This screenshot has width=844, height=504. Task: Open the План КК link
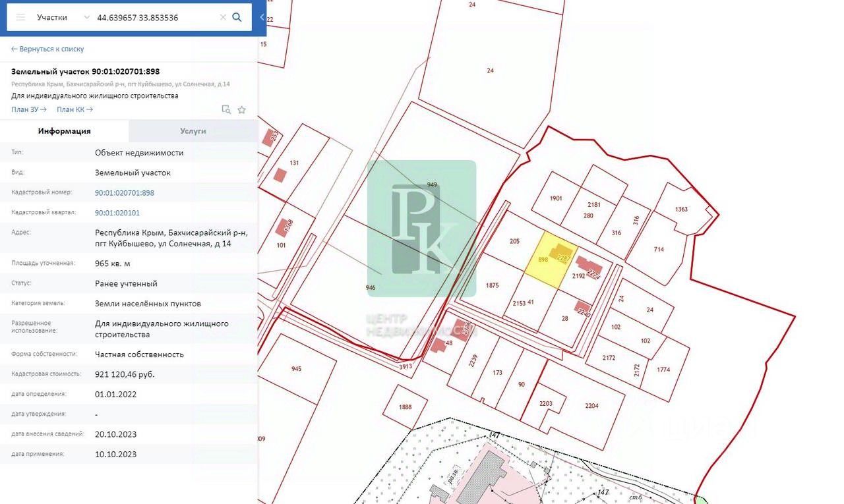click(x=75, y=109)
